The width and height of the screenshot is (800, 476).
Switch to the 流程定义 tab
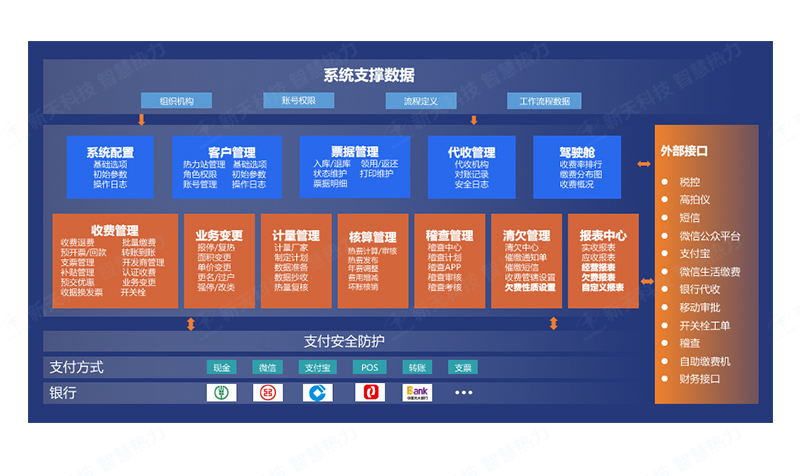(420, 101)
